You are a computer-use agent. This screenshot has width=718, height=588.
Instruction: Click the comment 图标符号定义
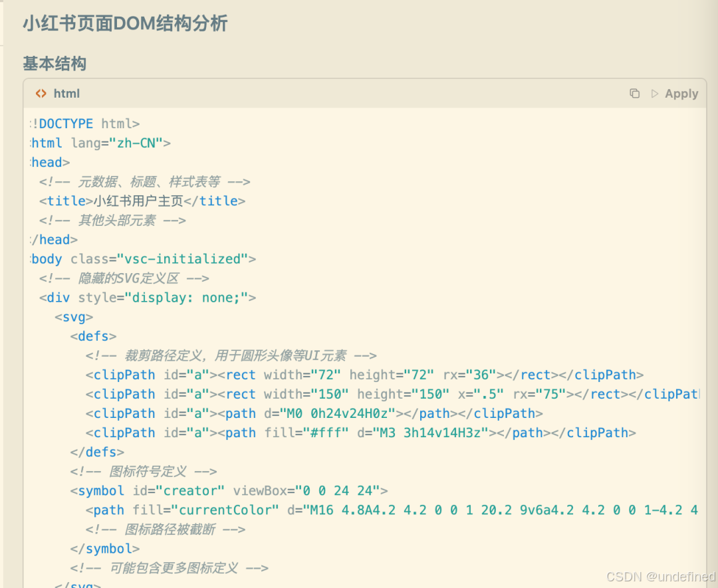click(x=144, y=471)
